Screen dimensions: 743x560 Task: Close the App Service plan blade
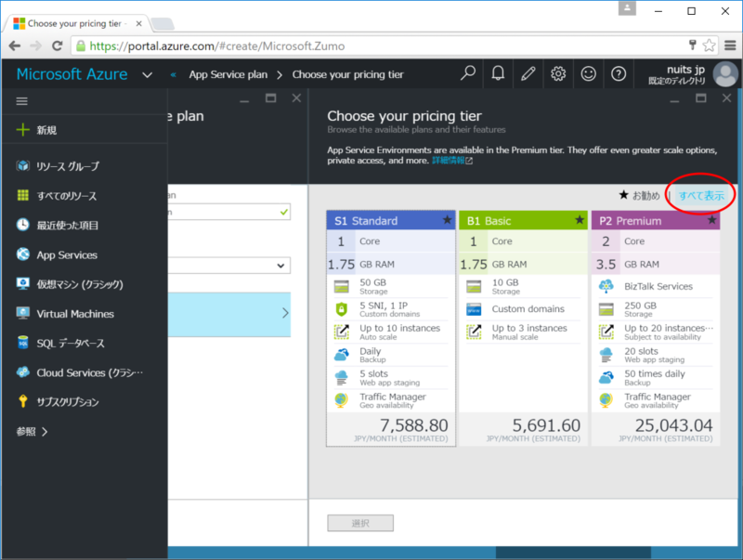(x=296, y=98)
